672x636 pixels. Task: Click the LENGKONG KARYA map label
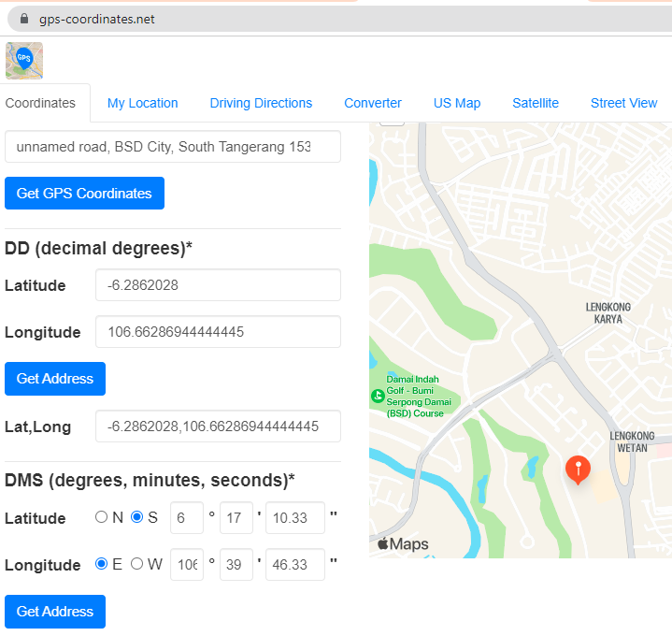tap(608, 313)
